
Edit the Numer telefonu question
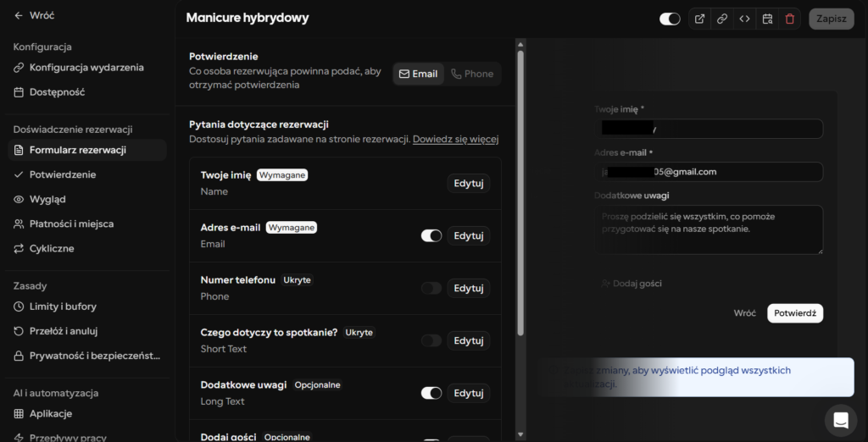click(x=468, y=288)
